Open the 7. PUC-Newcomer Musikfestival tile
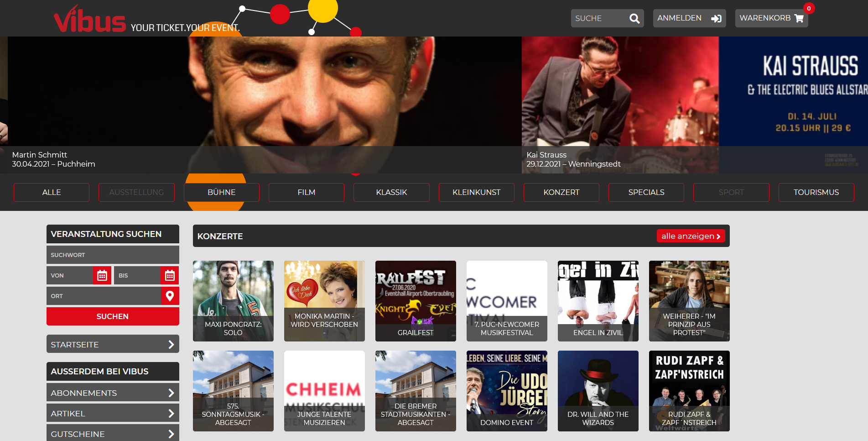 pyautogui.click(x=507, y=301)
